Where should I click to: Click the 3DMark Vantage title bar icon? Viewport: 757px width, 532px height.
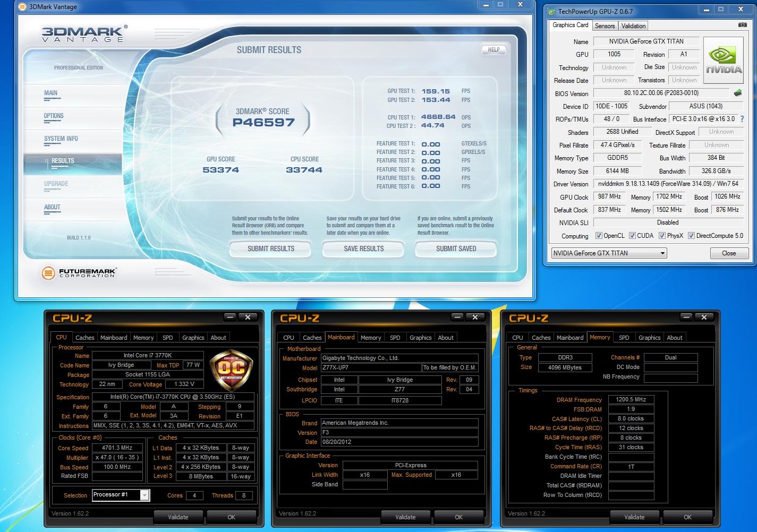(x=21, y=6)
